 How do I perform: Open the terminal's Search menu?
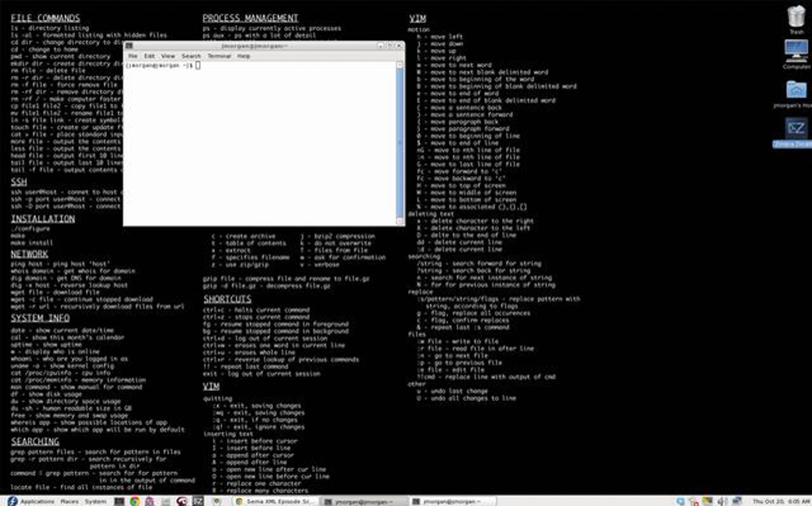click(x=191, y=56)
